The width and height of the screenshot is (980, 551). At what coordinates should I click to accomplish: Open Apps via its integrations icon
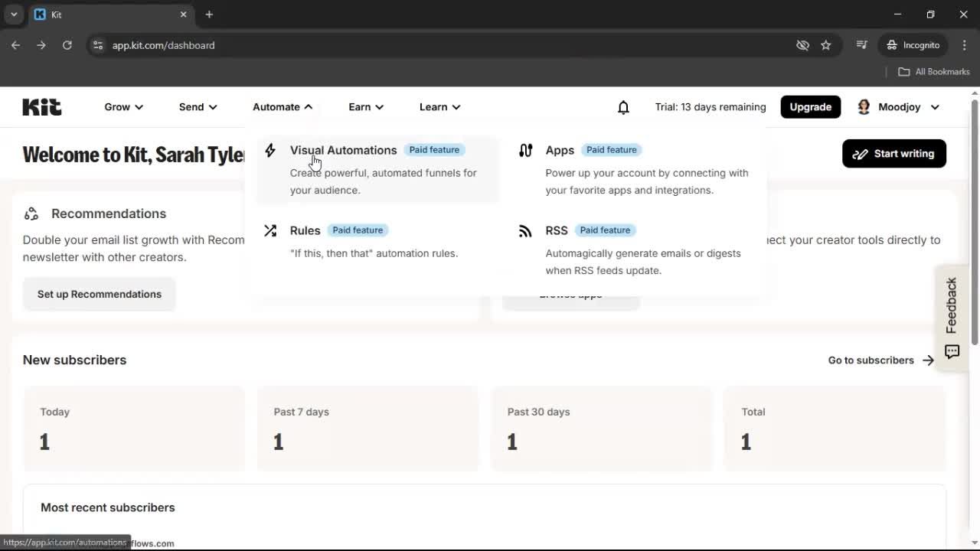(525, 151)
